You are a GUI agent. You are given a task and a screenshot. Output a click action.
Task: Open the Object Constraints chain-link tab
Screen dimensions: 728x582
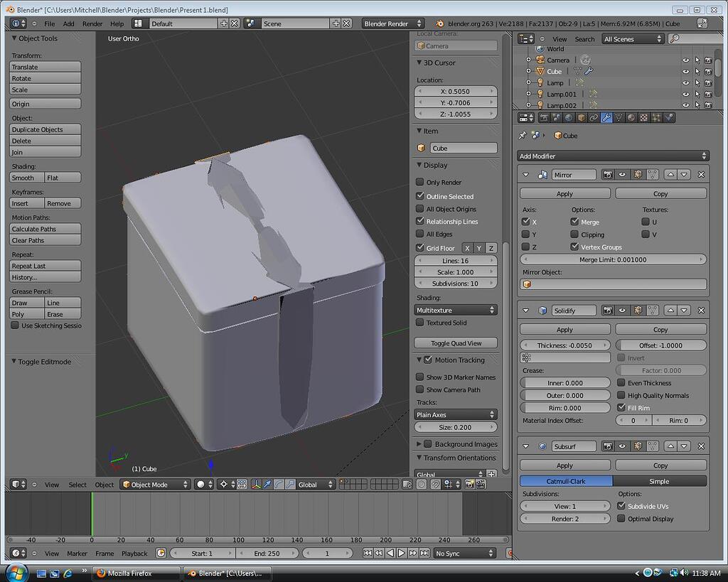click(594, 118)
